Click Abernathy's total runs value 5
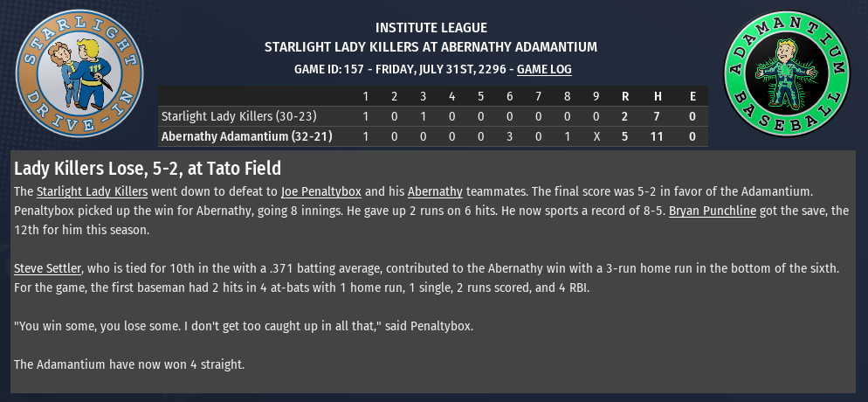This screenshot has width=868, height=402. point(625,136)
